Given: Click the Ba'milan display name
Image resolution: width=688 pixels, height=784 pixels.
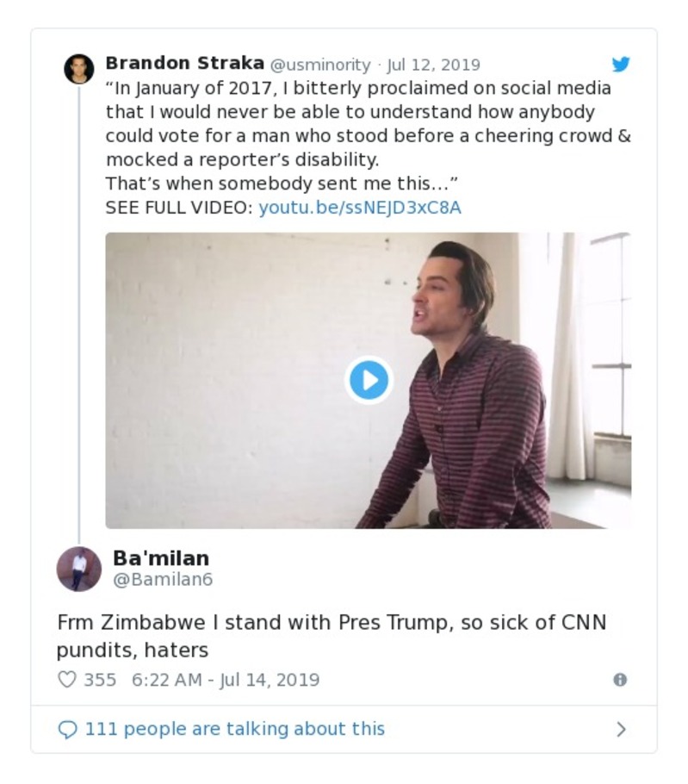Looking at the screenshot, I should [162, 558].
